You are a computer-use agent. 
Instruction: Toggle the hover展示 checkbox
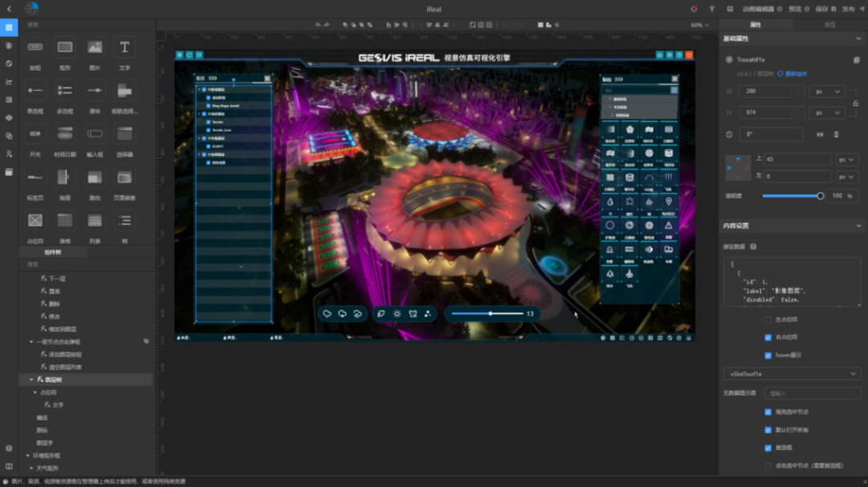coord(768,354)
